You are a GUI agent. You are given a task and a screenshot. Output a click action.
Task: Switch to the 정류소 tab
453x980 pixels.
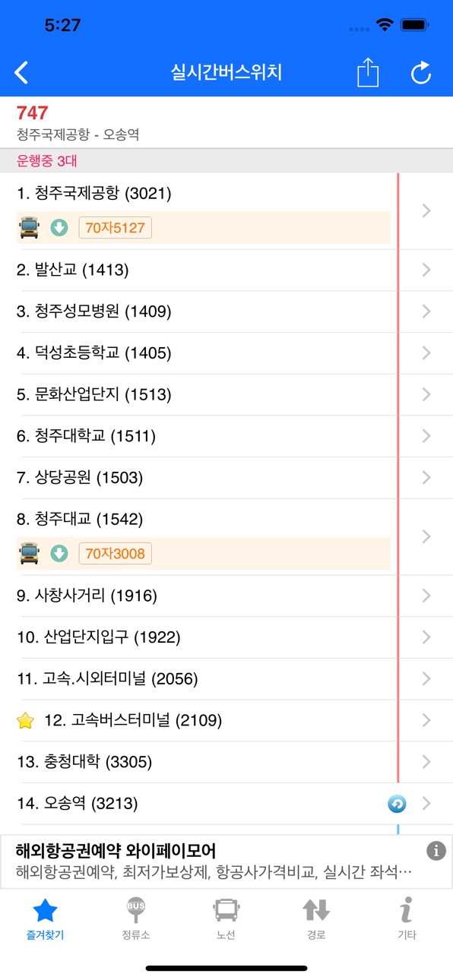pyautogui.click(x=135, y=919)
